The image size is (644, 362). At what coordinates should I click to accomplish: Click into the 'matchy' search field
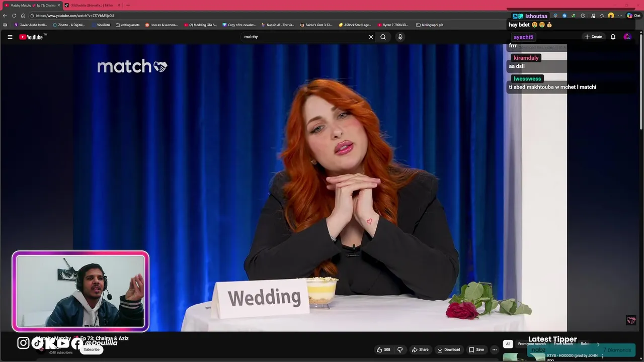tap(304, 37)
